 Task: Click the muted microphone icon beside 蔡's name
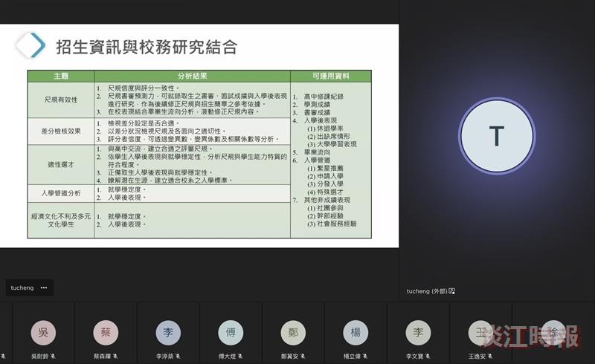(x=115, y=356)
